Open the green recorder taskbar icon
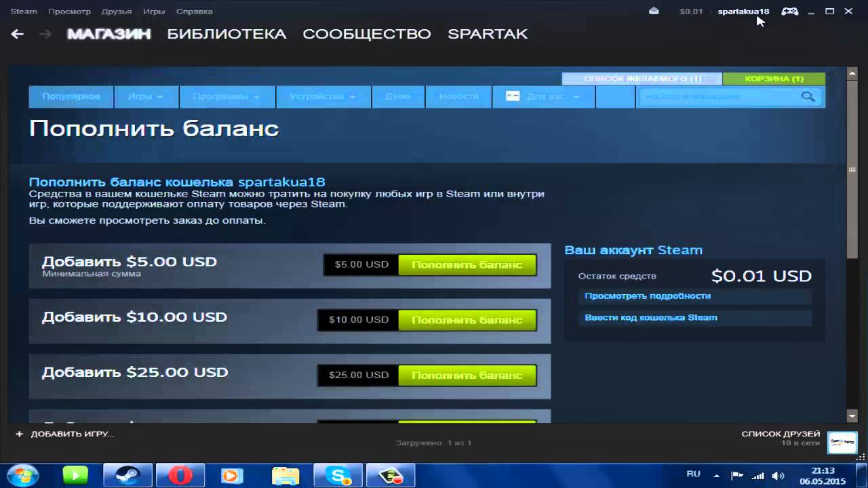The width and height of the screenshot is (868, 488). [x=391, y=475]
